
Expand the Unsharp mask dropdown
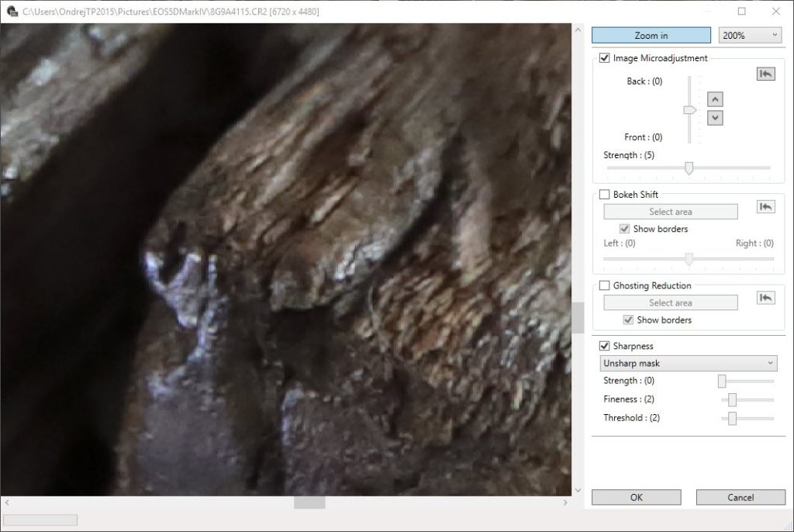click(688, 363)
